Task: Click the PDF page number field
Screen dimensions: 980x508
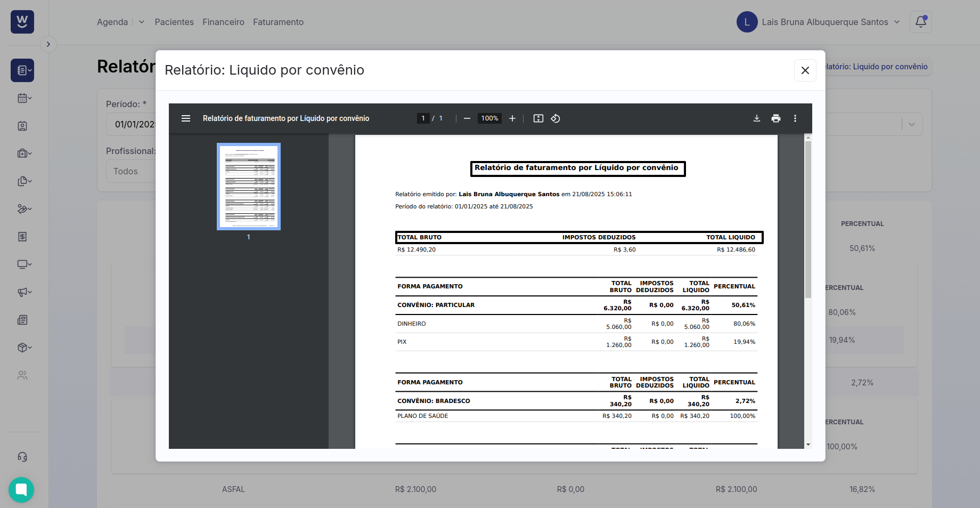Action: [423, 118]
